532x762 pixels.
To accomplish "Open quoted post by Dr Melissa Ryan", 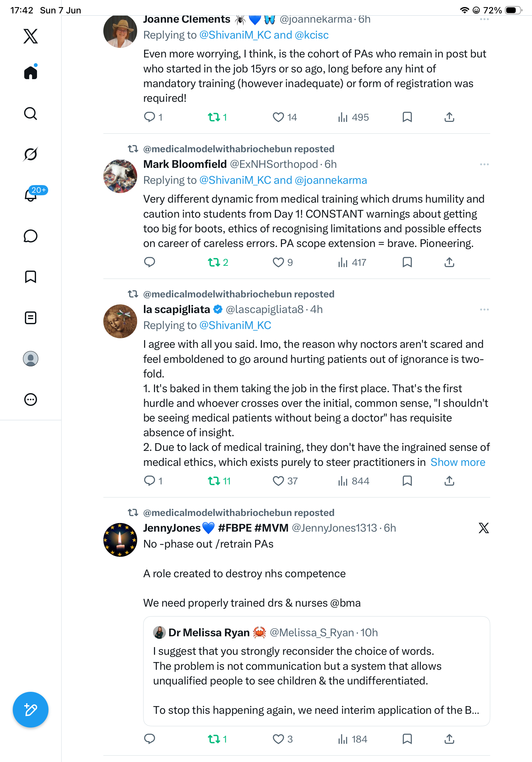I will 316,671.
